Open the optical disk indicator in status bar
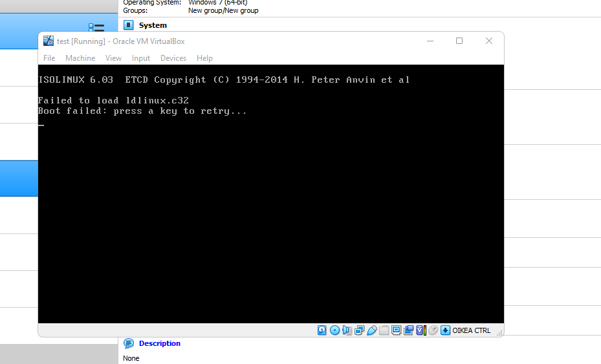 click(x=334, y=330)
